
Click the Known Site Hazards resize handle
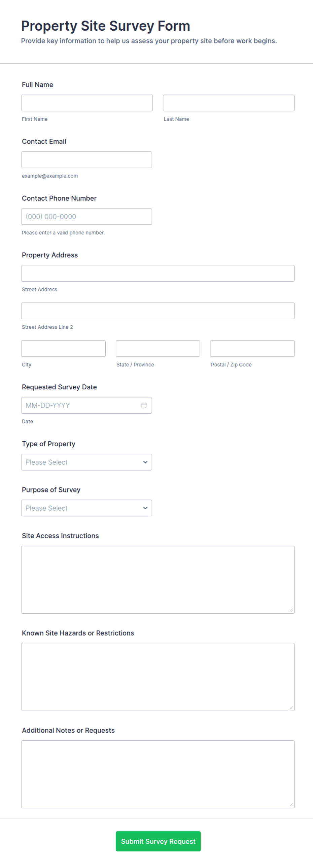[x=291, y=707]
